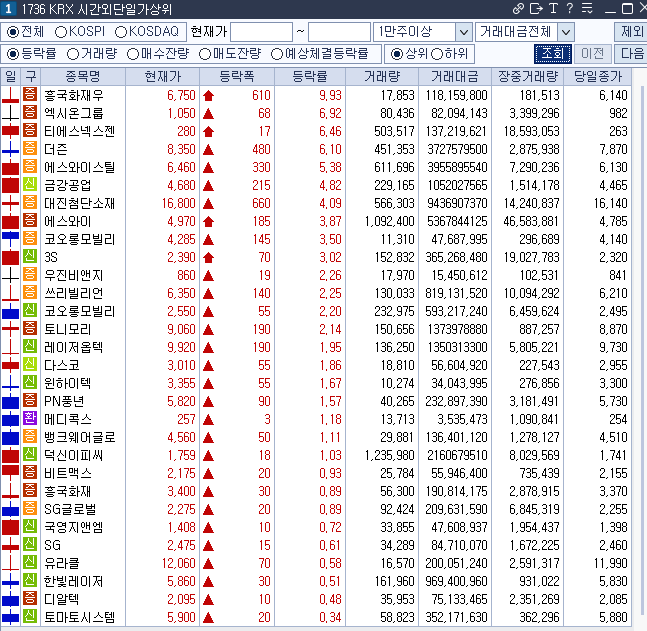The height and width of the screenshot is (631, 647).
Task: Select the 하위 radio button
Action: 437,54
